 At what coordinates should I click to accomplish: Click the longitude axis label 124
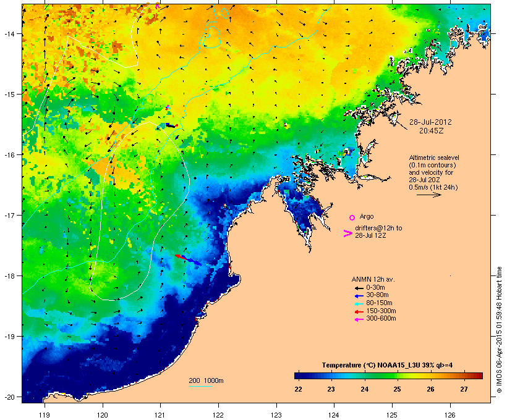334,415
